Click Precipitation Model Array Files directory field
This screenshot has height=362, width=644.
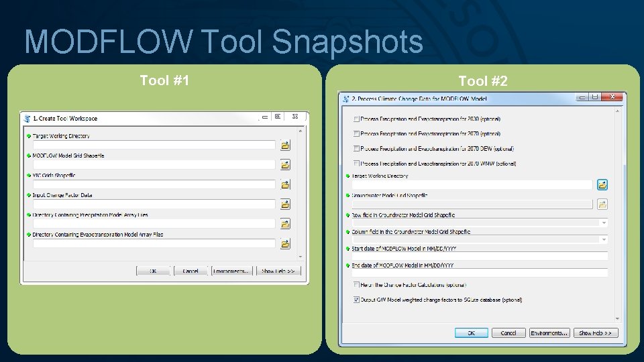click(x=154, y=224)
